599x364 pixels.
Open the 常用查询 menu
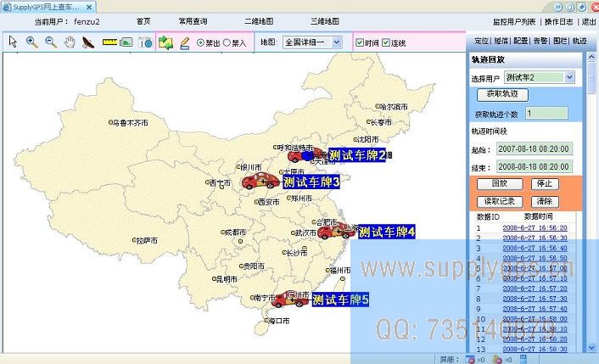(193, 20)
